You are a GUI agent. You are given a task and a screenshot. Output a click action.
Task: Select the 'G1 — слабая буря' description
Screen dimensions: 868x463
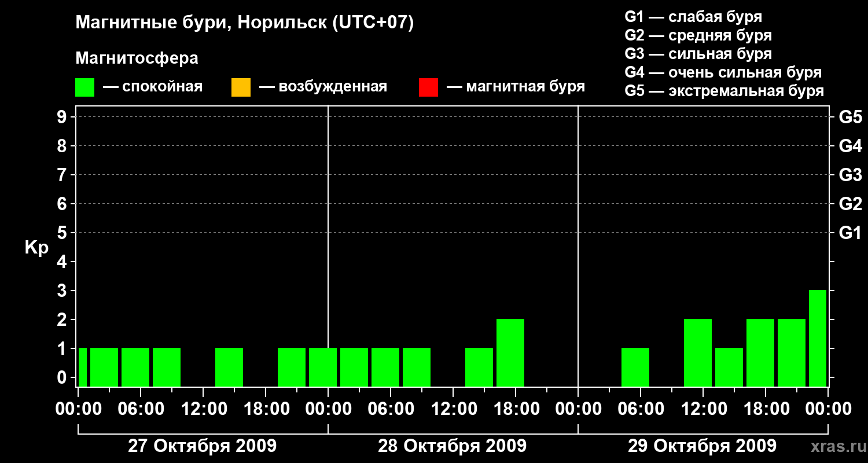[693, 16]
